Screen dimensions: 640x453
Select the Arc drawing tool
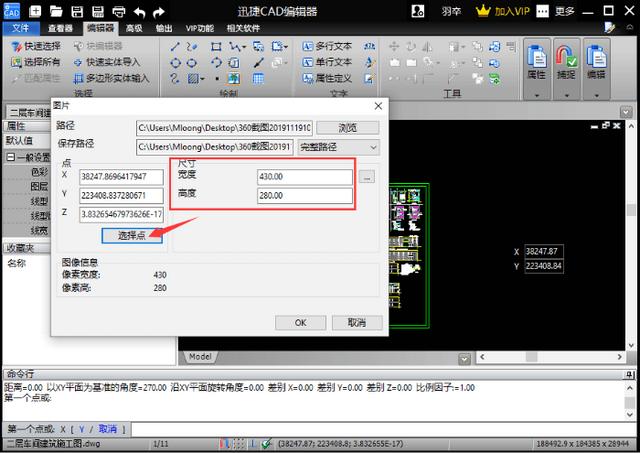point(216,63)
